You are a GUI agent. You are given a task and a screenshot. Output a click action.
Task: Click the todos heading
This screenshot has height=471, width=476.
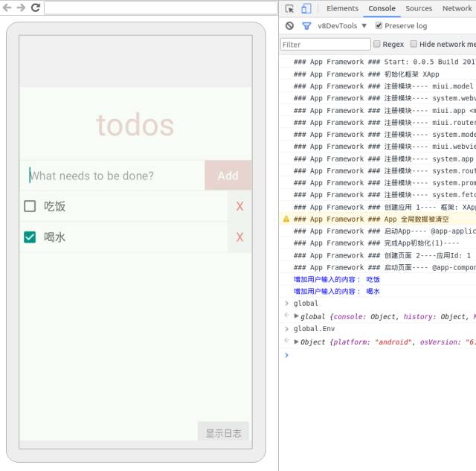pos(135,124)
